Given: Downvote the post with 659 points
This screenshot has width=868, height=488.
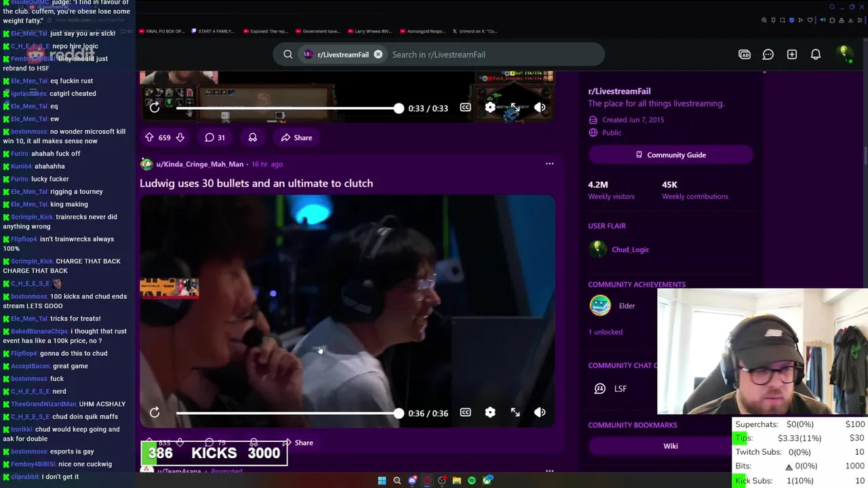Looking at the screenshot, I should (x=180, y=138).
